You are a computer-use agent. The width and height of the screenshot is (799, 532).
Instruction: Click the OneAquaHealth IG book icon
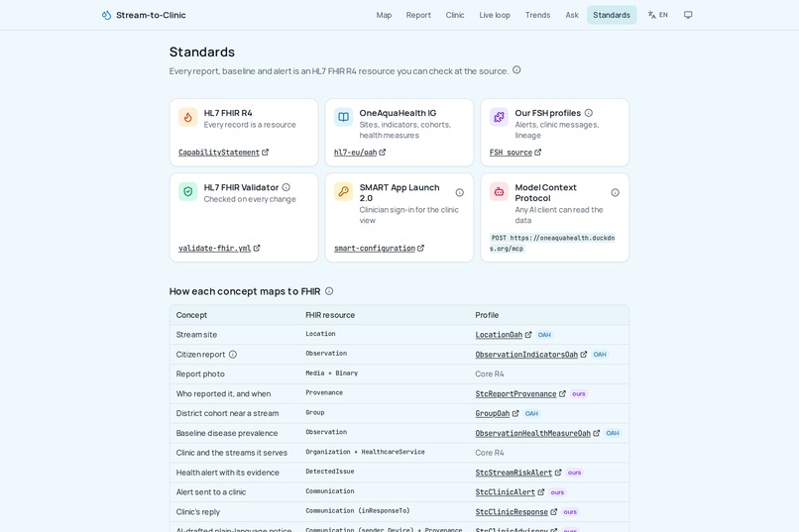click(343, 117)
